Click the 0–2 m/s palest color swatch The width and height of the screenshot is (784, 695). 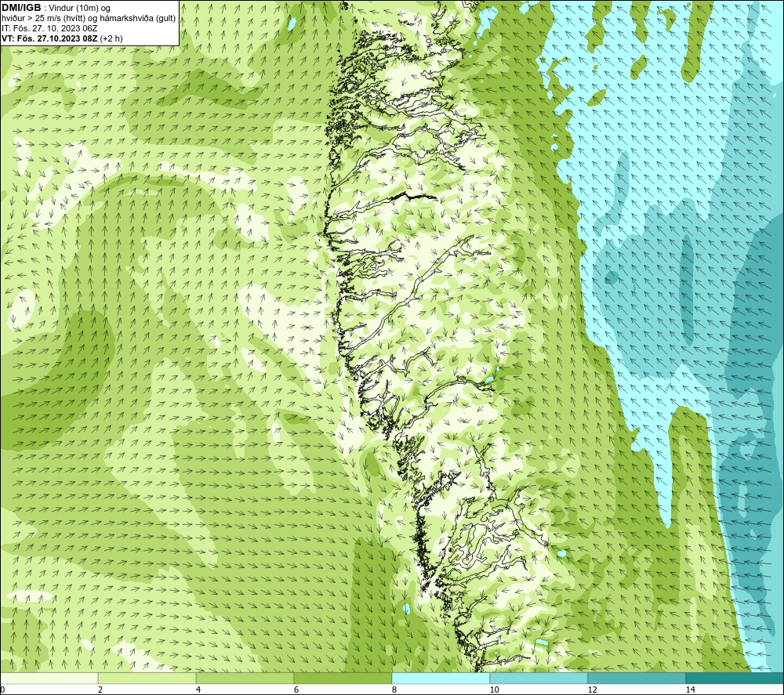(49, 679)
